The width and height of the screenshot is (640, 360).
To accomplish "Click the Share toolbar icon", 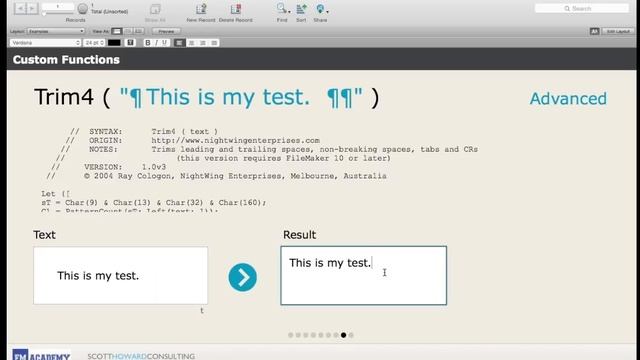I will (x=320, y=9).
